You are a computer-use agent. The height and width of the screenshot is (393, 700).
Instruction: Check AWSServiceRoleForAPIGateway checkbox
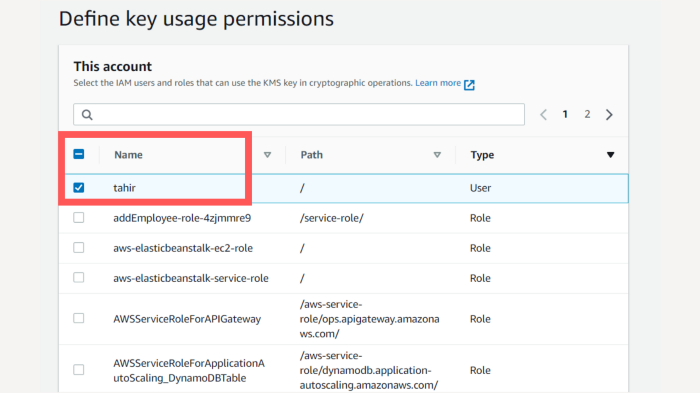(79, 318)
